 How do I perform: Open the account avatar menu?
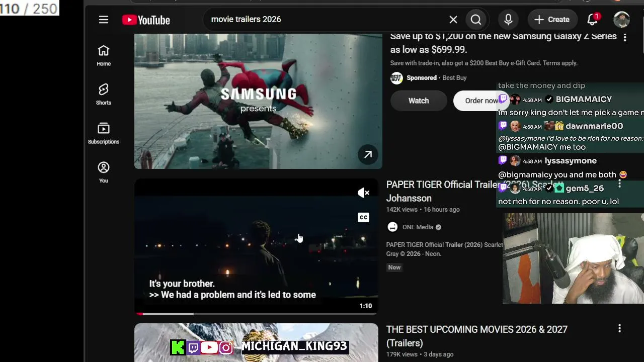point(622,20)
